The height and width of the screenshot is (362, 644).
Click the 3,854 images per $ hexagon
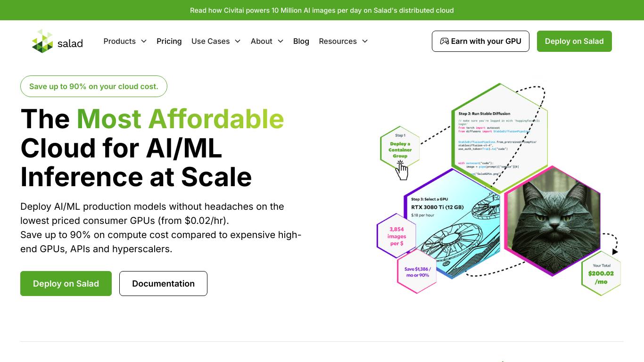396,236
